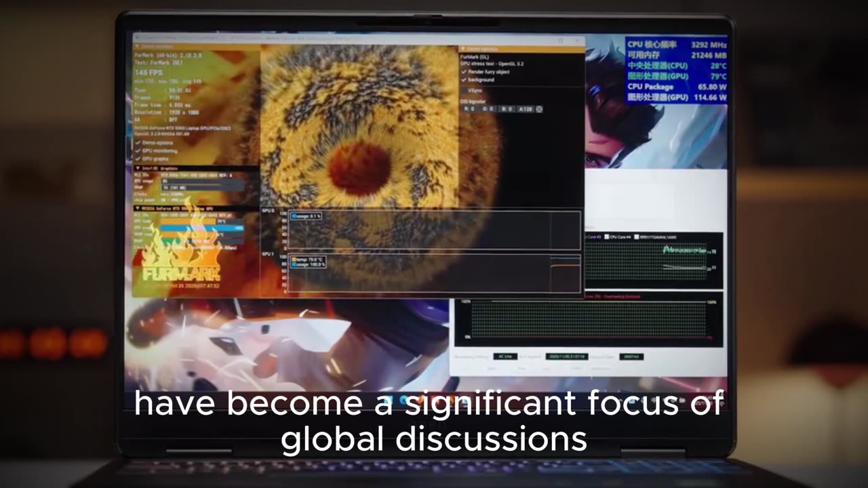Open the OSI bgcolor color swatch

539,109
